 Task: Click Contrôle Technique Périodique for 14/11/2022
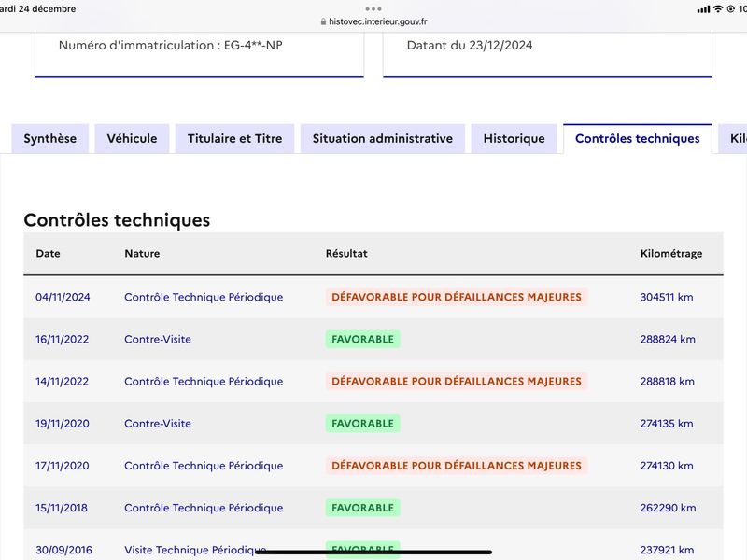tap(204, 382)
